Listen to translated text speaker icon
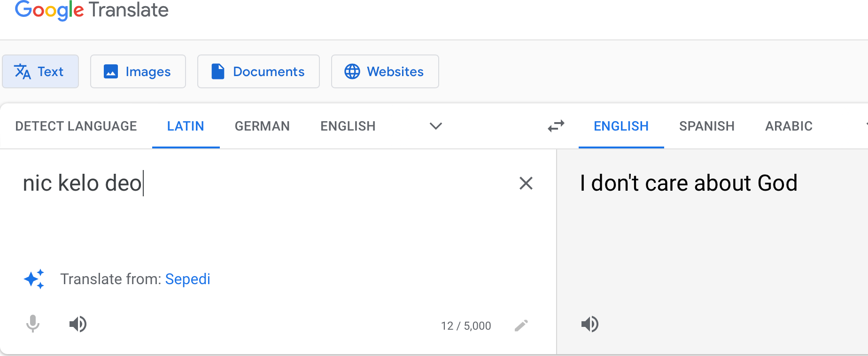 [x=590, y=324]
